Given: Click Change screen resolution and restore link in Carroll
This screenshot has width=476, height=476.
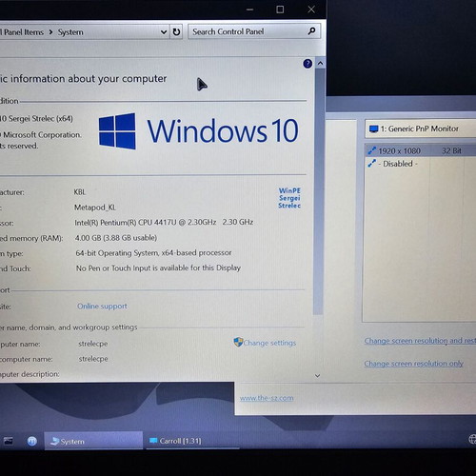Looking at the screenshot, I should [x=420, y=341].
